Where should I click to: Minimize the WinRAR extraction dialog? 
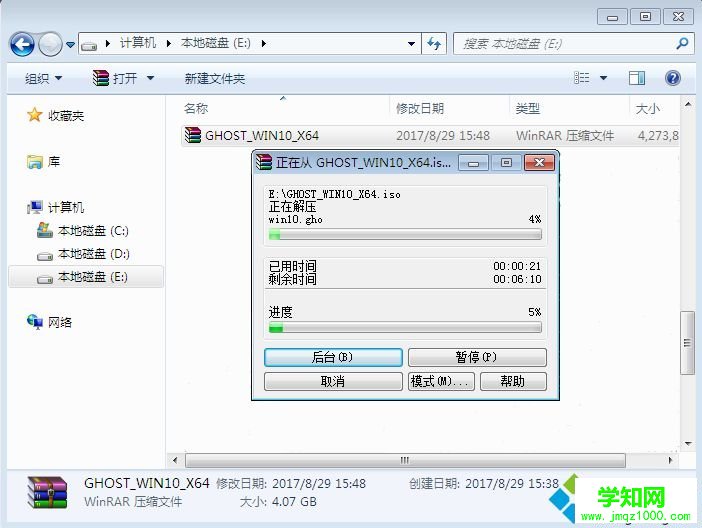pyautogui.click(x=474, y=163)
